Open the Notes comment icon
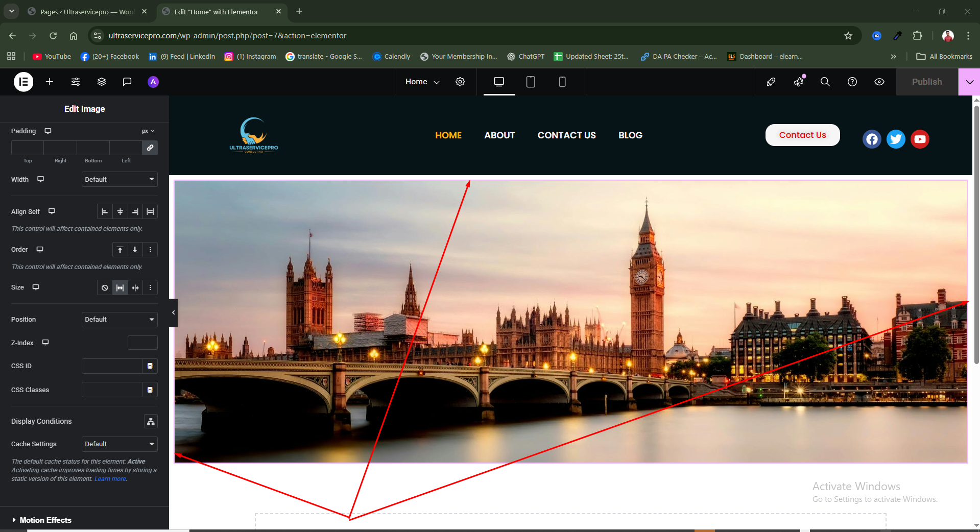 coord(127,82)
